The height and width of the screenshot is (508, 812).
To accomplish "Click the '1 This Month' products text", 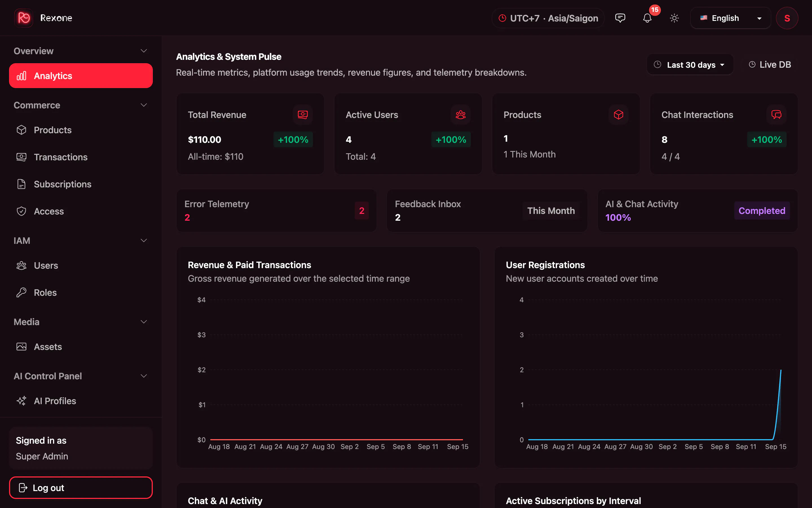I will click(529, 154).
